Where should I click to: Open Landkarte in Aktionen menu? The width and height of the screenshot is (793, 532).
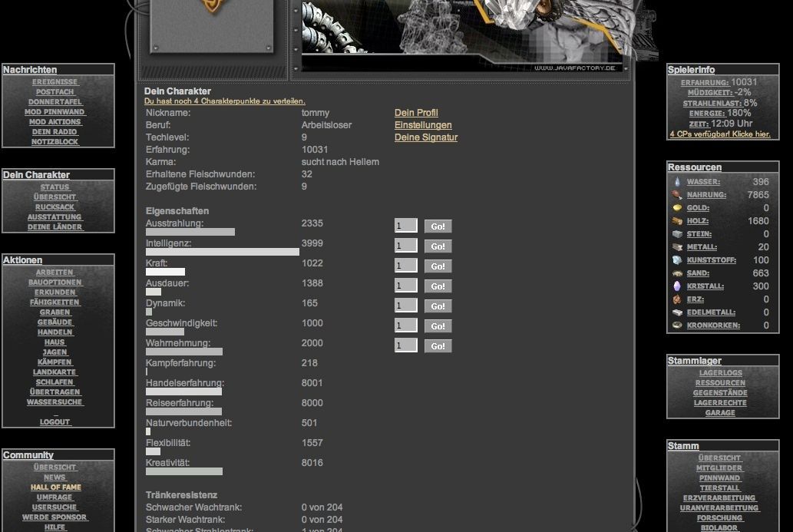tap(55, 372)
